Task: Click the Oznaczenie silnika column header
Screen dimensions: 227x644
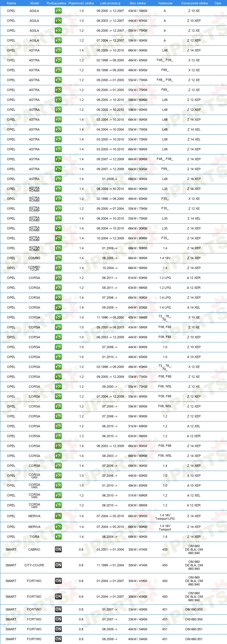Action: coord(194,3)
